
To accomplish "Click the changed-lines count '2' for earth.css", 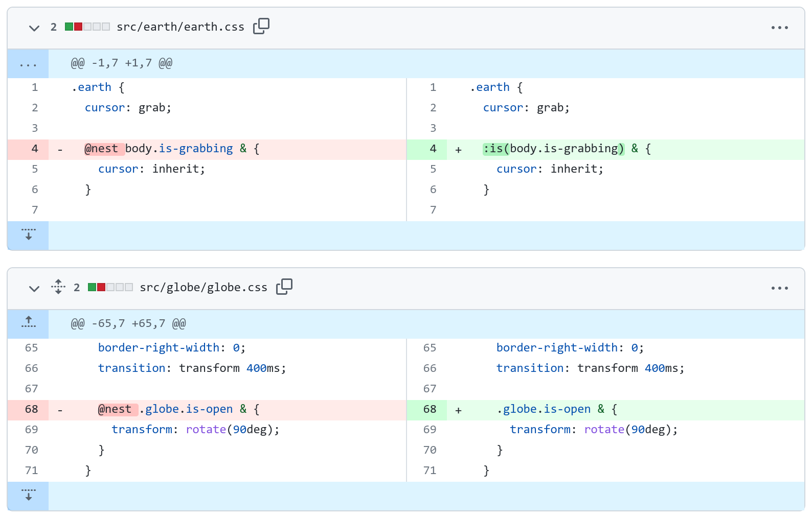I will [x=54, y=27].
